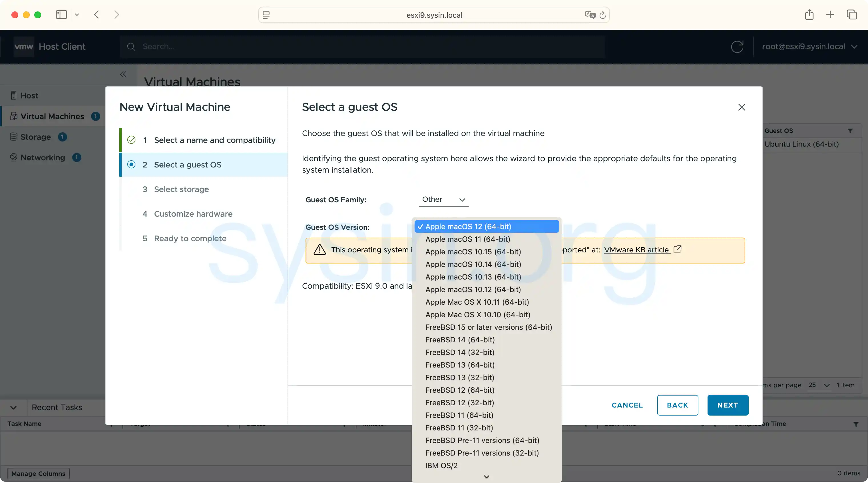Click the Search input field
This screenshot has height=483, width=868.
(x=363, y=47)
